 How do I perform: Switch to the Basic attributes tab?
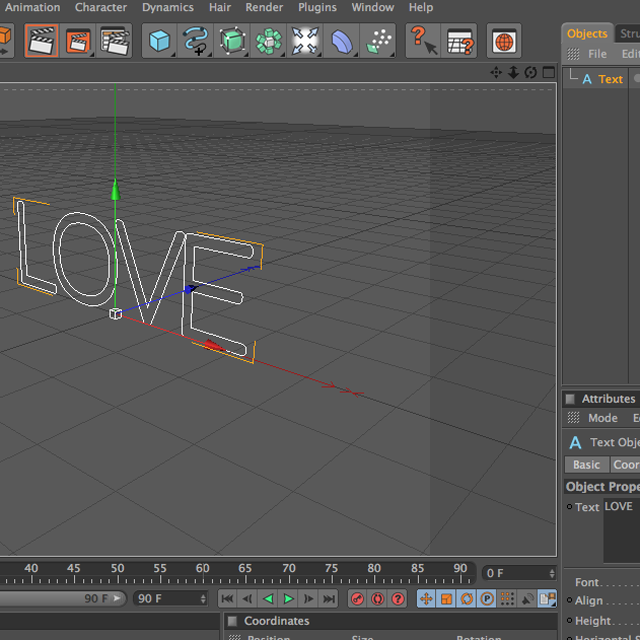point(586,465)
